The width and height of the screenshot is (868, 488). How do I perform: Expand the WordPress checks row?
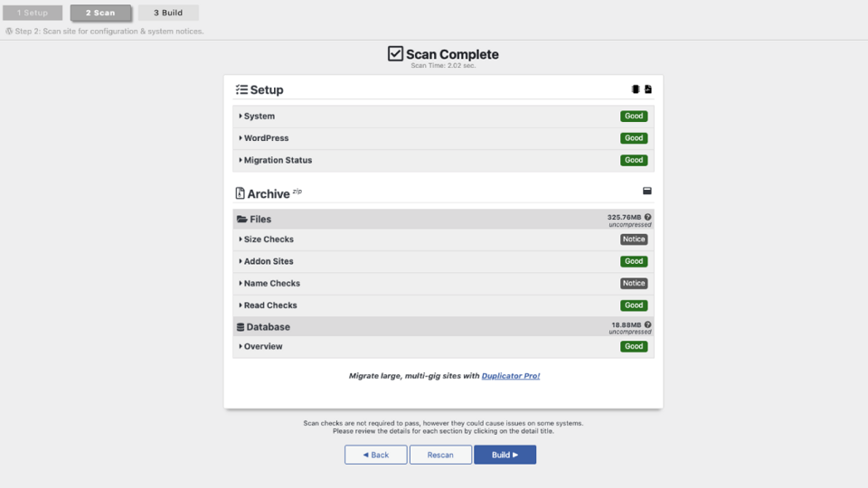pos(443,138)
